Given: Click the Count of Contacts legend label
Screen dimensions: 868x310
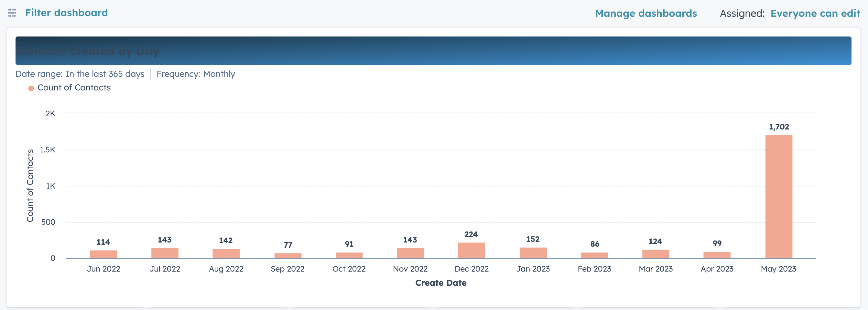Looking at the screenshot, I should point(74,88).
